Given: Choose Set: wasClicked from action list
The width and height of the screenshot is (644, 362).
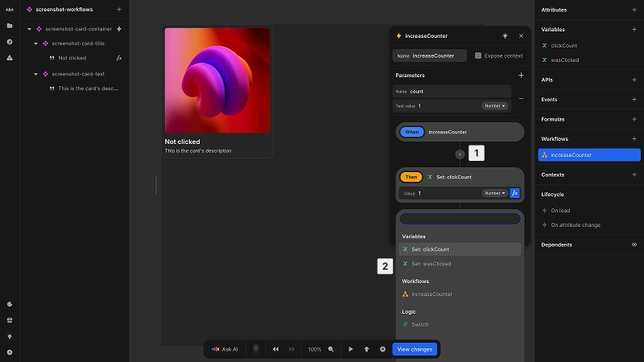Looking at the screenshot, I should pyautogui.click(x=460, y=264).
